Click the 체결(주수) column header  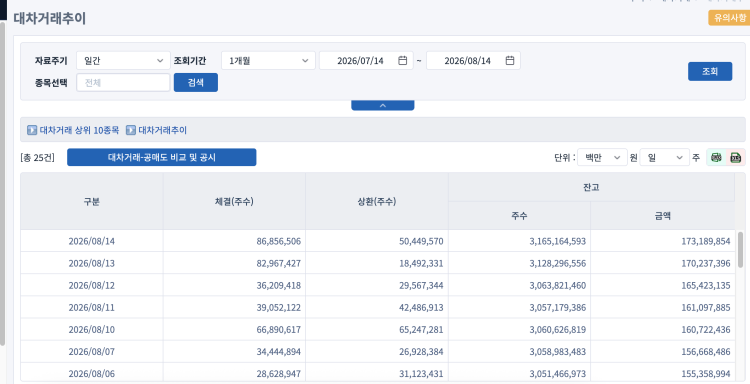[x=234, y=201]
